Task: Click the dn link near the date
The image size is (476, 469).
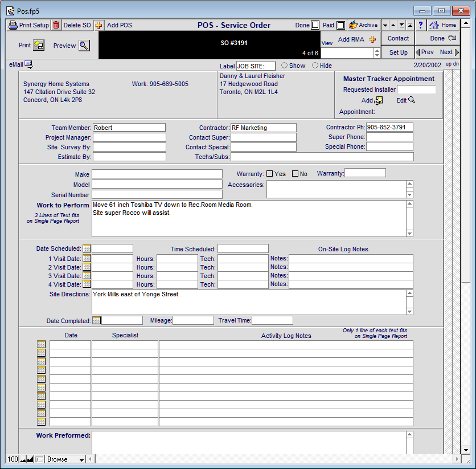Action: [x=456, y=64]
